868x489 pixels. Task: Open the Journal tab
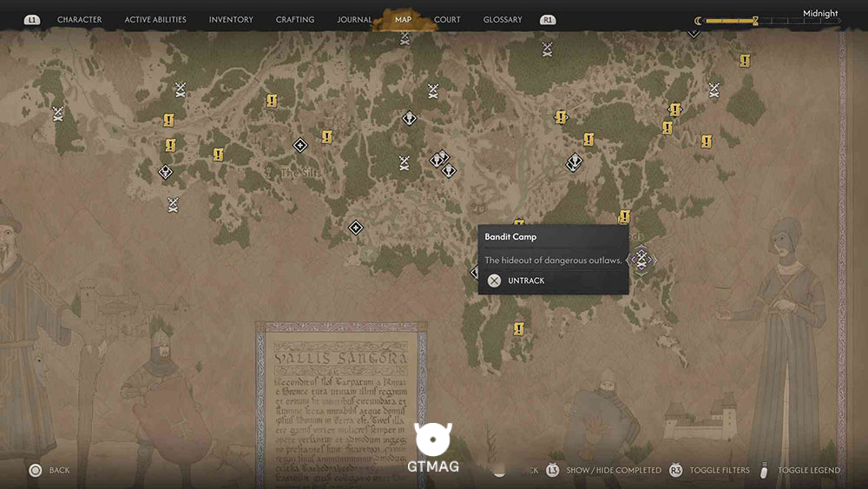click(x=354, y=19)
